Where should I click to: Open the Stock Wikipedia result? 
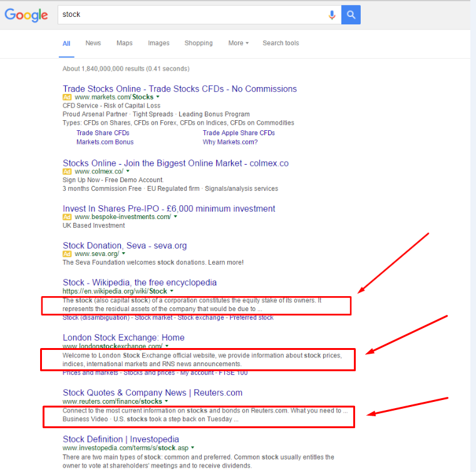140,282
